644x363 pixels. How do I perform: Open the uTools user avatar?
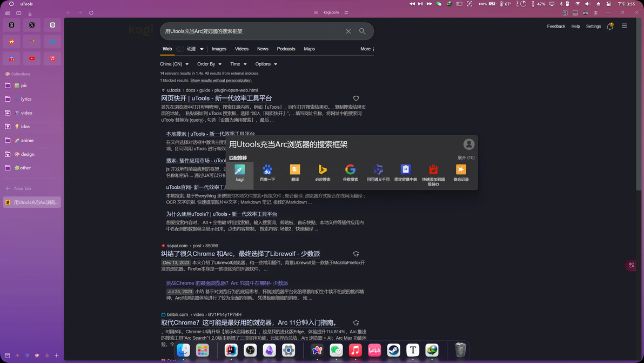point(468,144)
